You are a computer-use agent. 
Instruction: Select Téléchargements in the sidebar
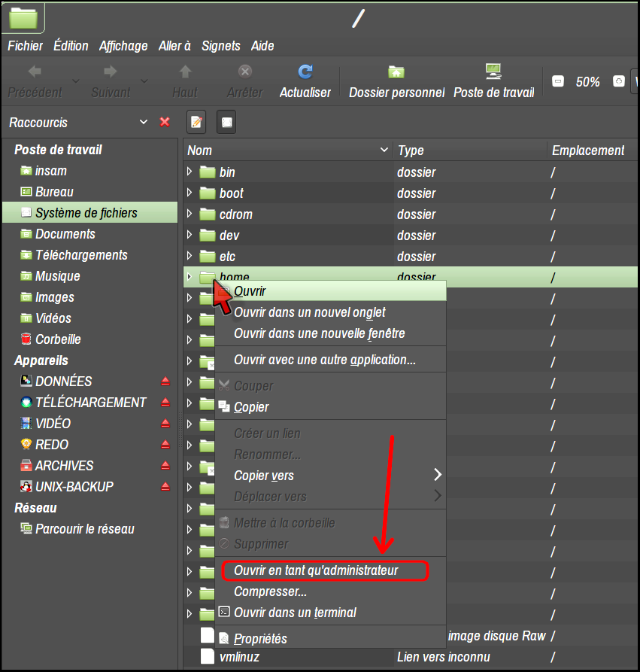tap(81, 255)
